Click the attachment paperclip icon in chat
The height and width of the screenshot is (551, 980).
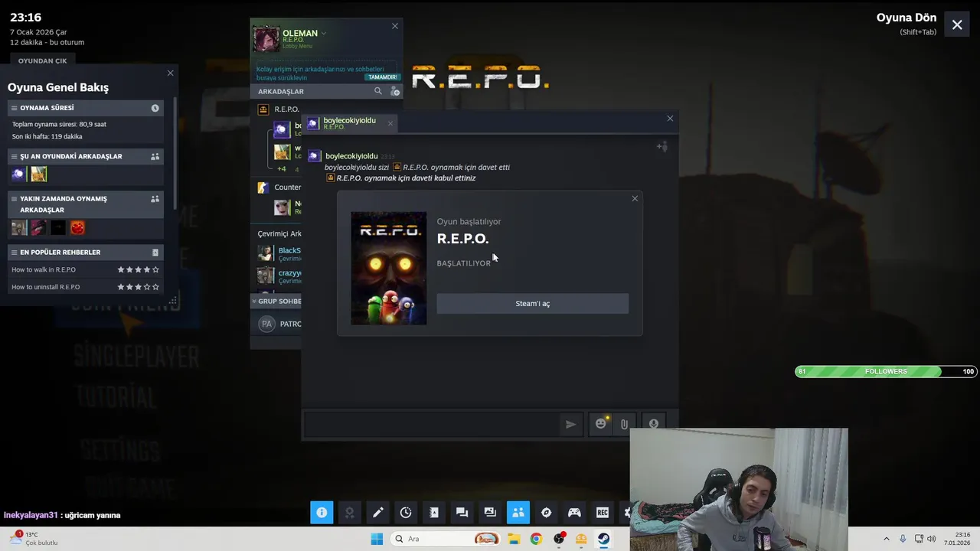pyautogui.click(x=625, y=424)
